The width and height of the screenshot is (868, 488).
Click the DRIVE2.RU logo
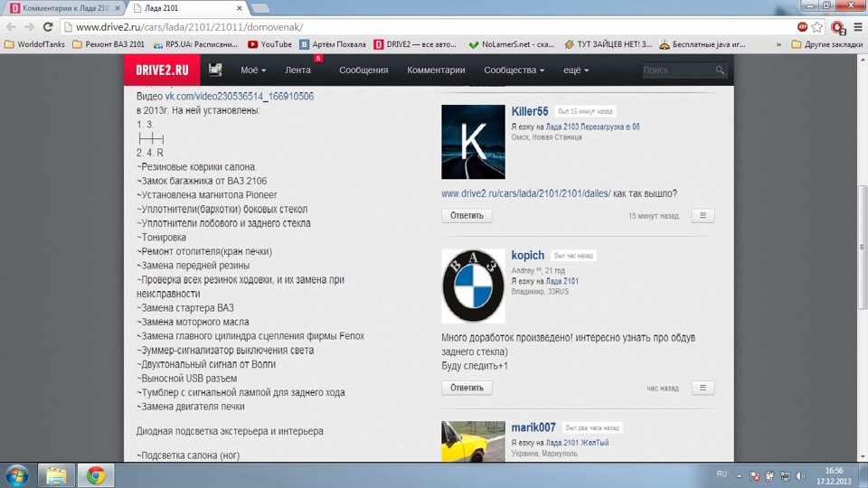coord(162,70)
